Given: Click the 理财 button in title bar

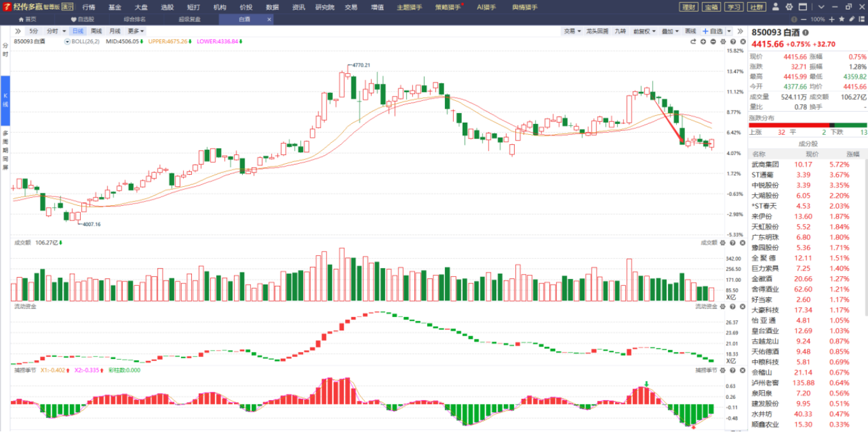Looking at the screenshot, I should click(688, 7).
